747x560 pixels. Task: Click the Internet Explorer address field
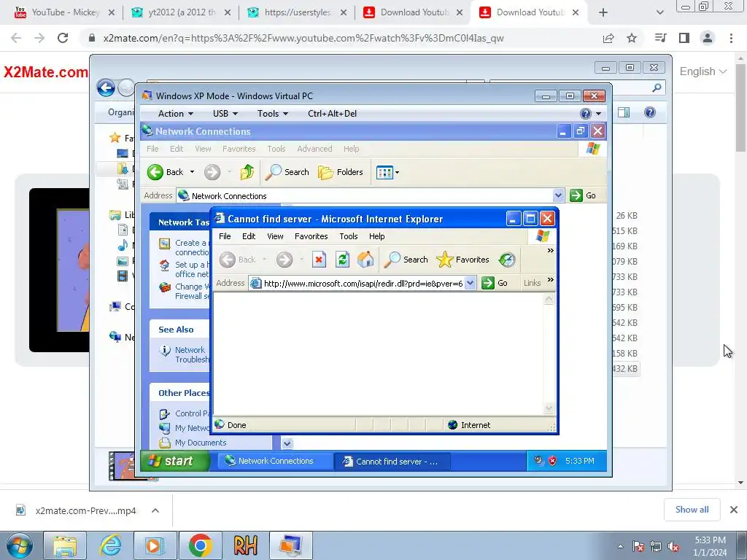[362, 283]
